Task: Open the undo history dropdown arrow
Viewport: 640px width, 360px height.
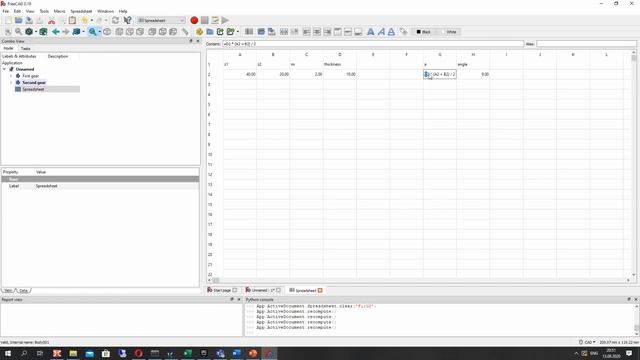Action: click(91, 20)
